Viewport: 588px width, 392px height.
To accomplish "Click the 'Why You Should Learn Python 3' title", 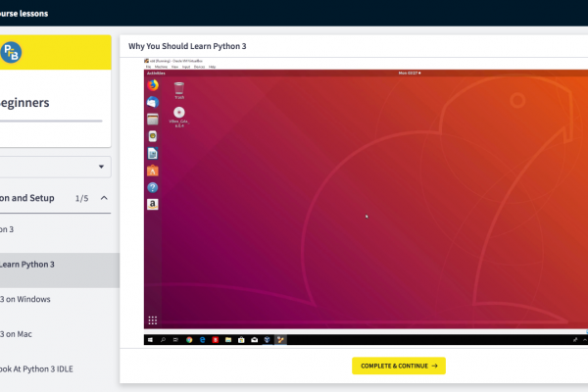I will click(x=187, y=46).
